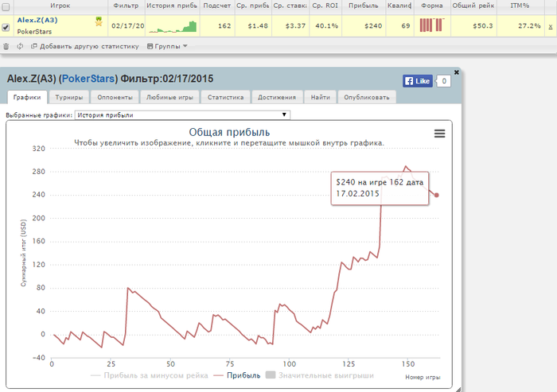The image size is (557, 392).
Task: Click the Facebook Like button
Action: click(418, 81)
